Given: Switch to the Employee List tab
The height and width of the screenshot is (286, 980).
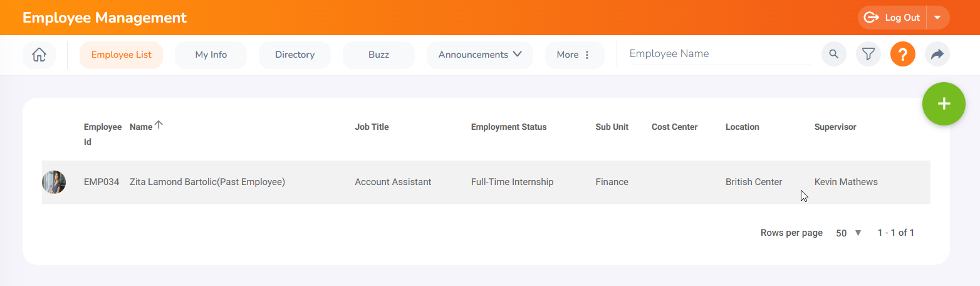Looking at the screenshot, I should pos(121,55).
